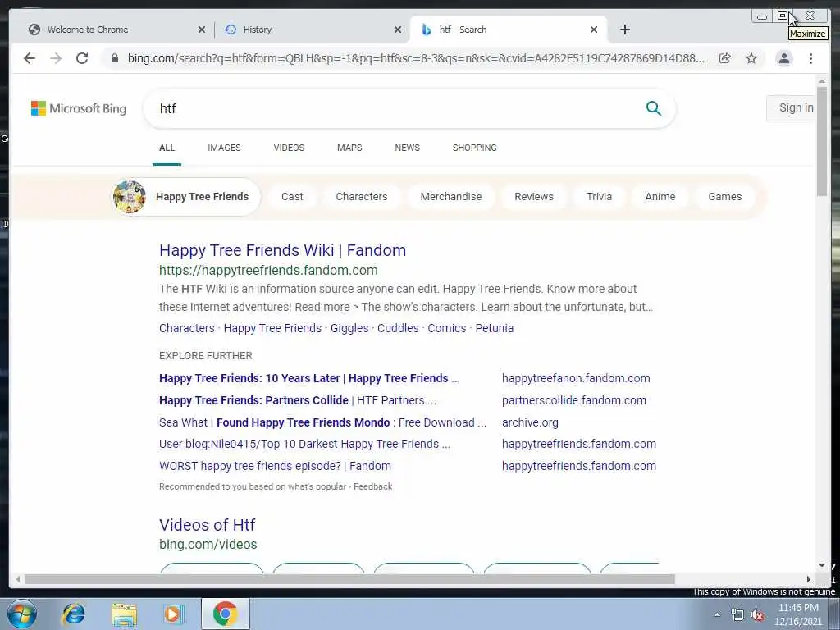The image size is (840, 630).
Task: Click the Chrome address bar URL
Action: click(416, 58)
